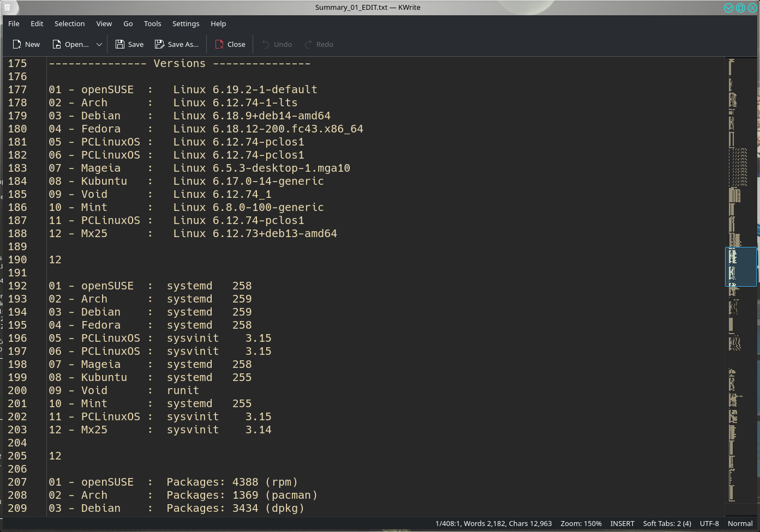Open the Tools menu
The image size is (760, 532).
point(152,23)
